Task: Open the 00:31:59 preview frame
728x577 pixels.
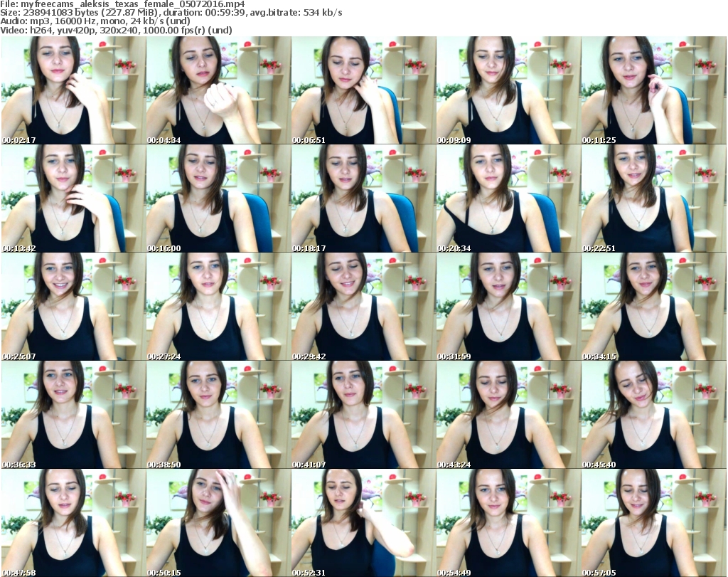Action: tap(508, 307)
